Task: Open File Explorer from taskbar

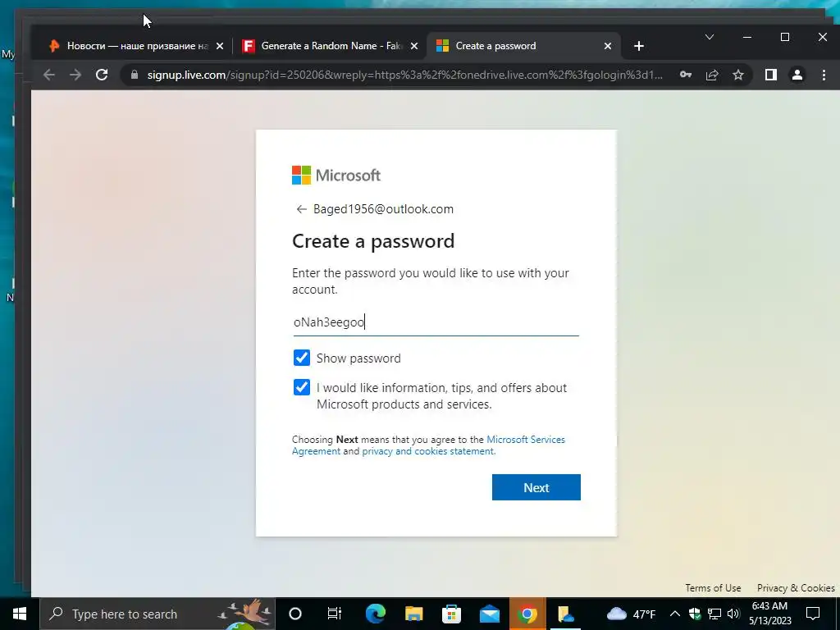Action: [x=413, y=614]
